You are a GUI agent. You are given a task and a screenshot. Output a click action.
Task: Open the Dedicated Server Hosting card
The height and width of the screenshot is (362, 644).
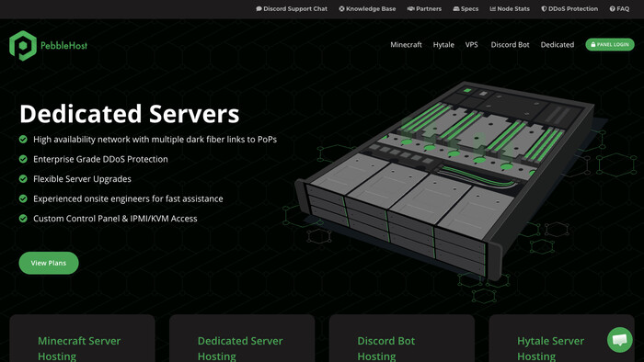pos(242,338)
